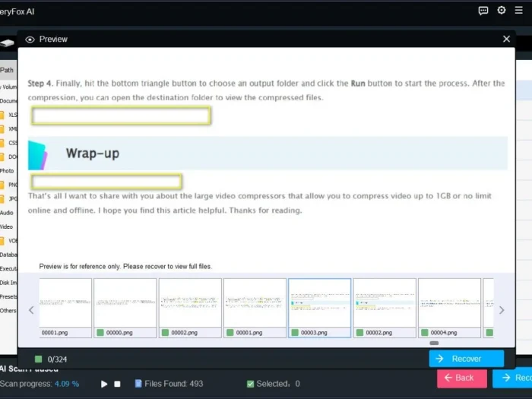Click the red Back button
The height and width of the screenshot is (399, 532).
click(x=461, y=378)
